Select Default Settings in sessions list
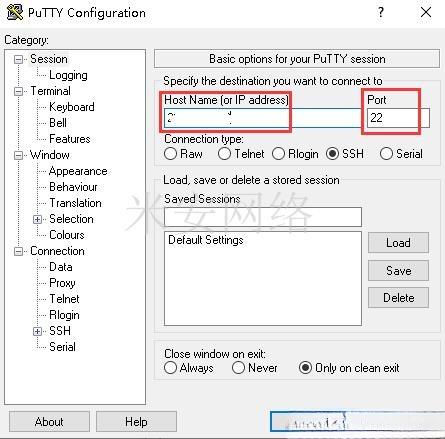Screen dimensions: 445x439 click(x=206, y=240)
